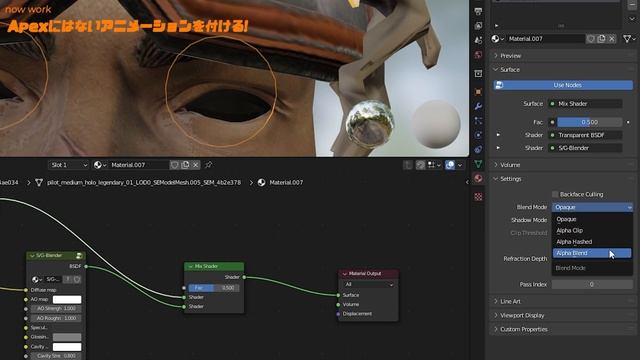Image resolution: width=640 pixels, height=360 pixels.
Task: Select Alpha Hashed blend mode
Action: [x=592, y=242]
